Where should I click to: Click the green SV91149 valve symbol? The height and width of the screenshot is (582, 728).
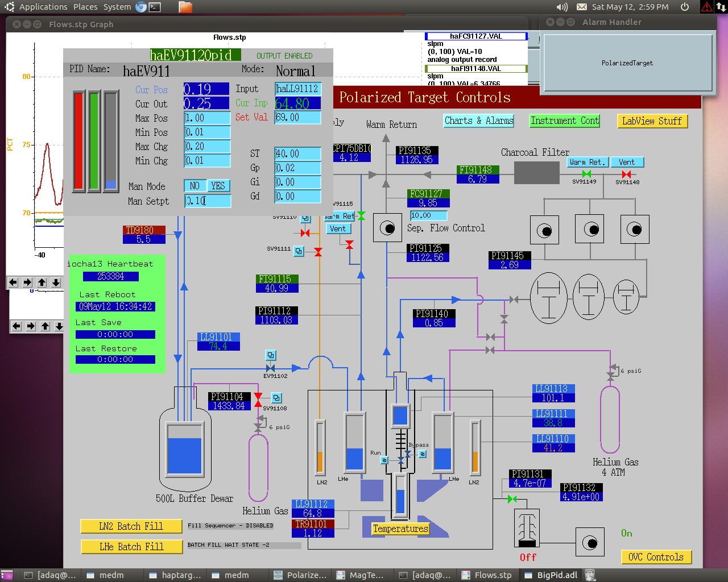pos(586,174)
